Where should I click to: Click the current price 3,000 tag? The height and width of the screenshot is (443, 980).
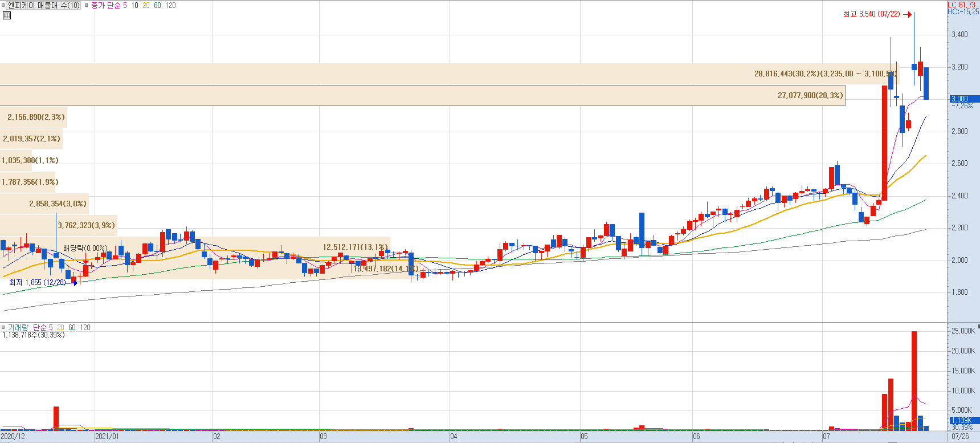[964, 99]
